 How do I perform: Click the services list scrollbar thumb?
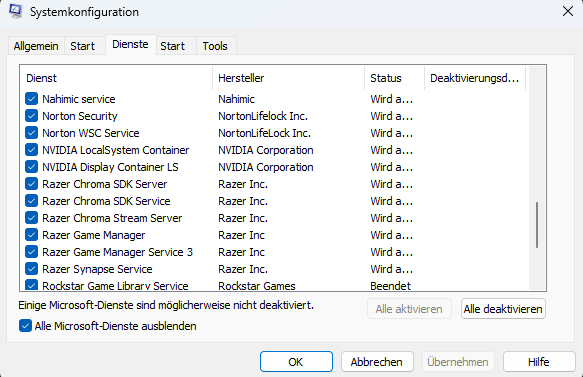pos(537,225)
